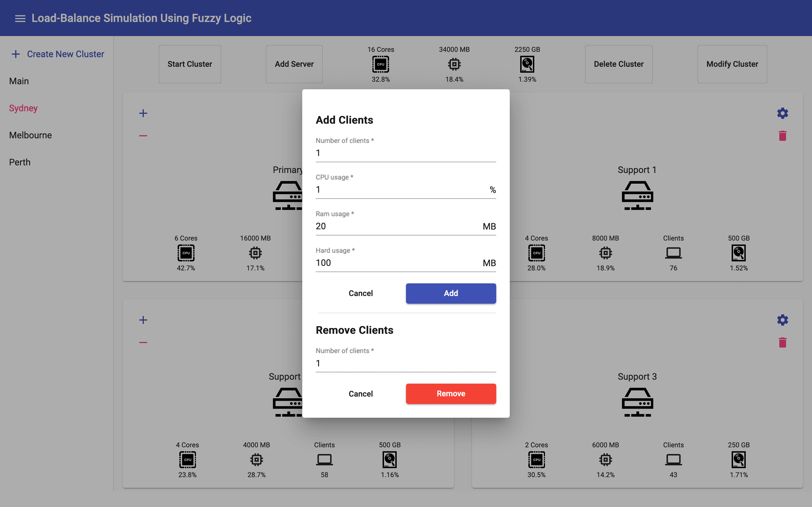Cancel the Add Clients form
Image resolution: width=812 pixels, height=507 pixels.
360,293
